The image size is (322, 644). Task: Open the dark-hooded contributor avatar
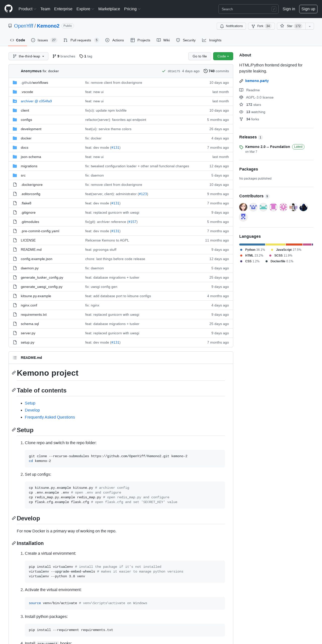[x=303, y=207]
